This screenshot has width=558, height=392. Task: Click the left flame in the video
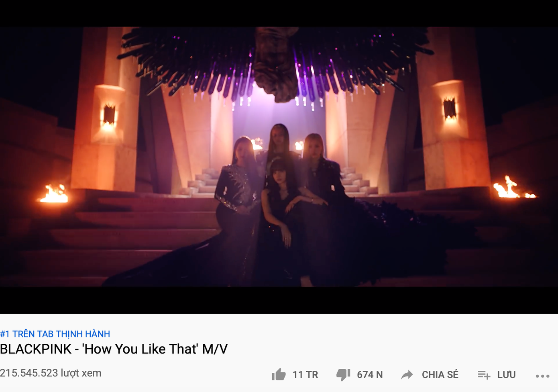[x=54, y=194]
